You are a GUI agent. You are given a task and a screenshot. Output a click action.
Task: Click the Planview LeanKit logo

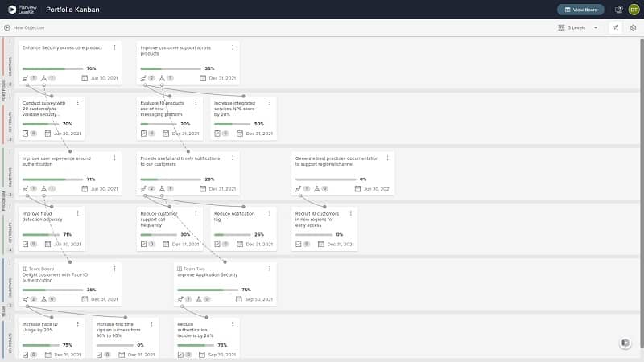pos(23,10)
